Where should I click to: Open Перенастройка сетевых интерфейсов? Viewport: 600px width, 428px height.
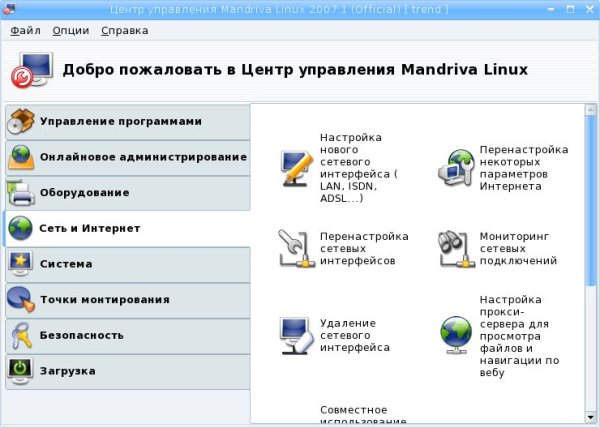[364, 249]
